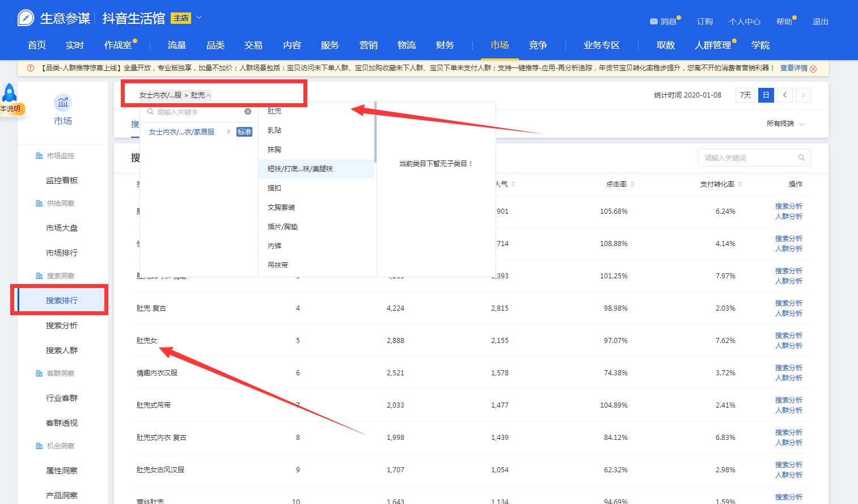Focus category keyword search field
The image size is (858, 504).
(x=199, y=112)
